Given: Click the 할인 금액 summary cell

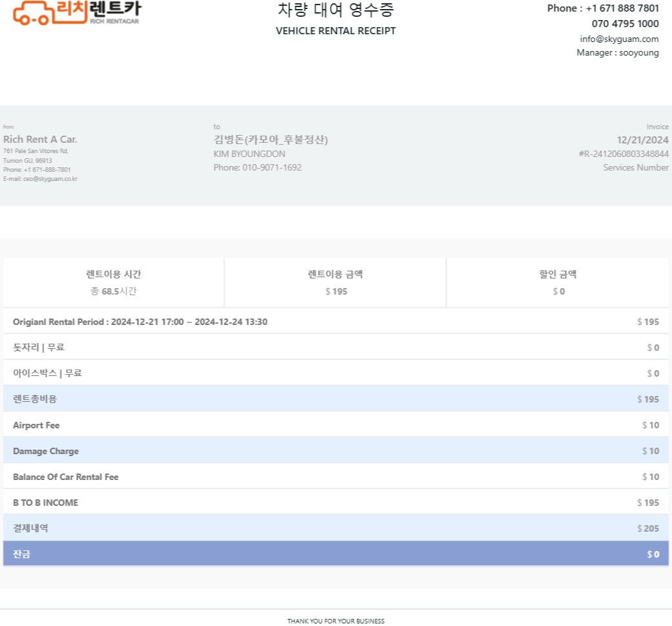Looking at the screenshot, I should point(558,282).
